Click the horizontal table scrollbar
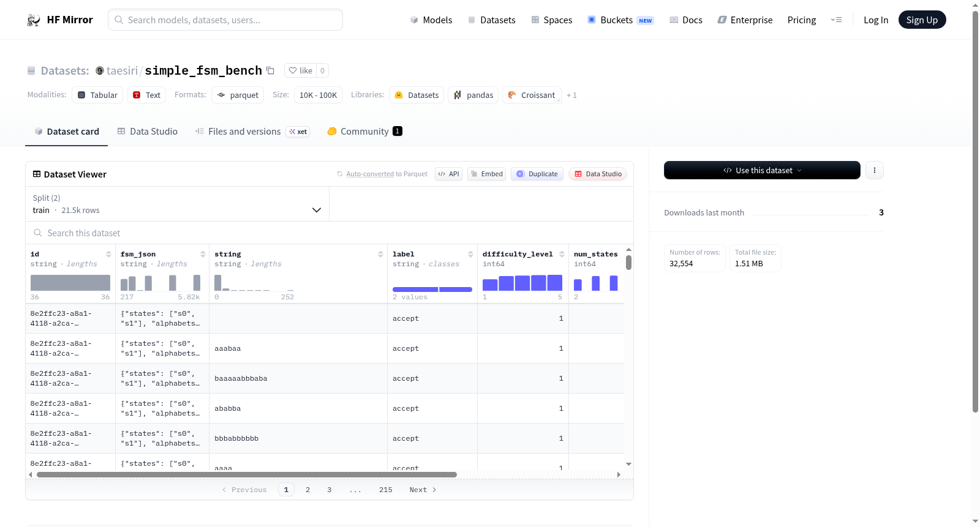This screenshot has width=980, height=527. click(247, 474)
